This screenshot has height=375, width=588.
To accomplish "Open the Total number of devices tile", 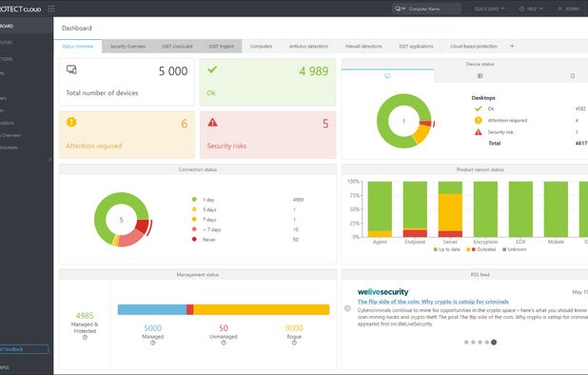I will pyautogui.click(x=127, y=82).
